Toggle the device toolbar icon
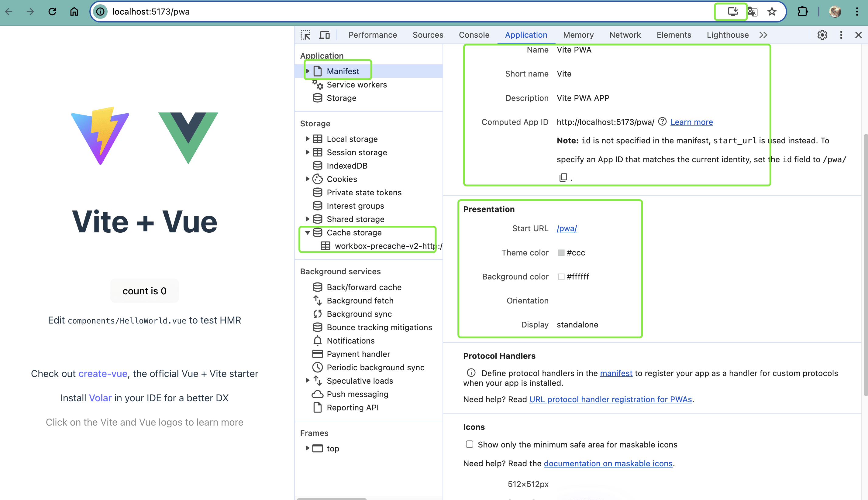 [324, 35]
